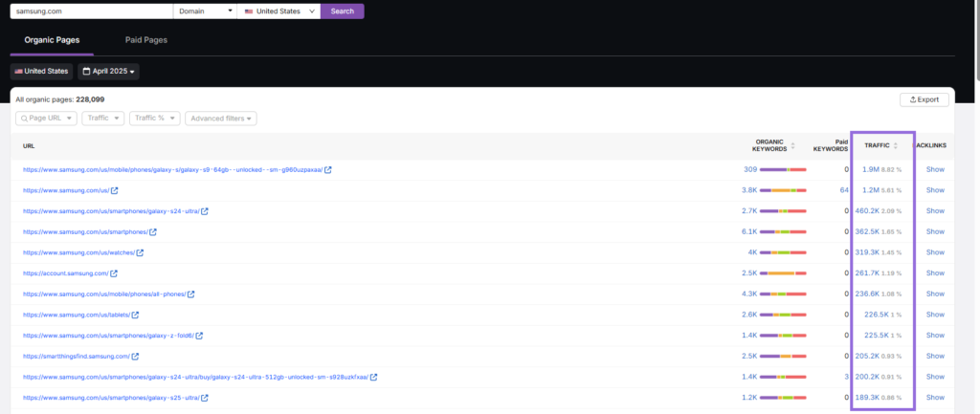Click the Paid Keywords column header
980x414 pixels.
pos(831,145)
